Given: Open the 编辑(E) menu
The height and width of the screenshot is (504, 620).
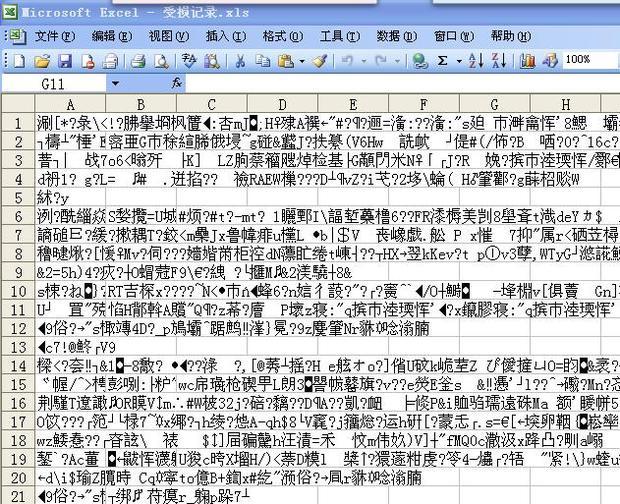Looking at the screenshot, I should (112, 36).
